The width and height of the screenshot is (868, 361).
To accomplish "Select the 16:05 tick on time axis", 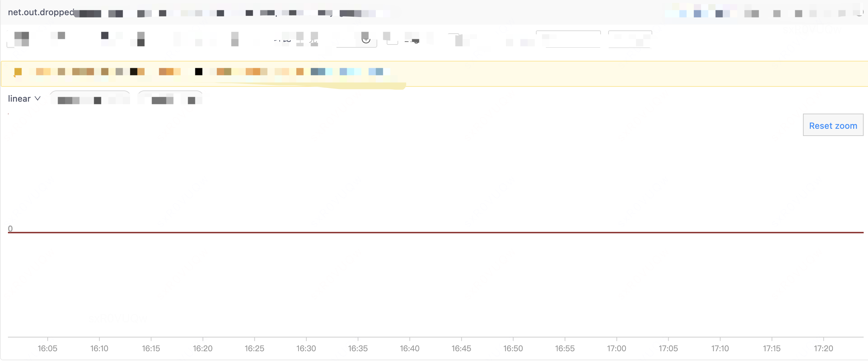I will pos(47,348).
